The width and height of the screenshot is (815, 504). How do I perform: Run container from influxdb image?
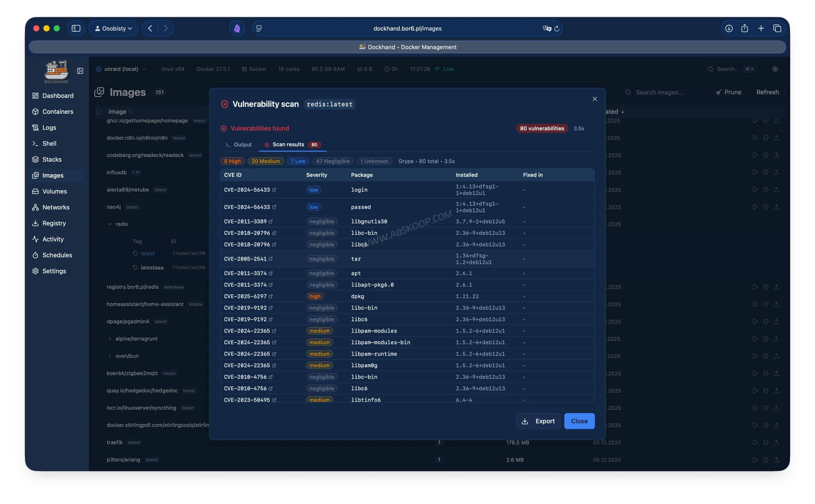755,173
